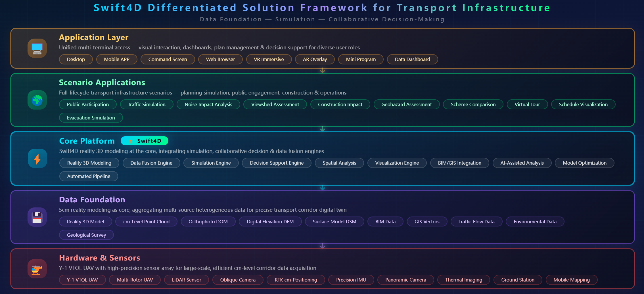
Task: Choose the Traffic Simulation scenario pill
Action: tap(147, 104)
